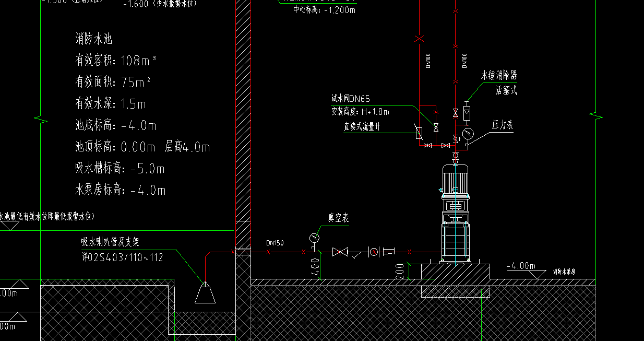Screen dimensions: 644x341
Task: Select the 池顶标高: 0.00m 层高4.0m line
Action: pyautogui.click(x=142, y=147)
